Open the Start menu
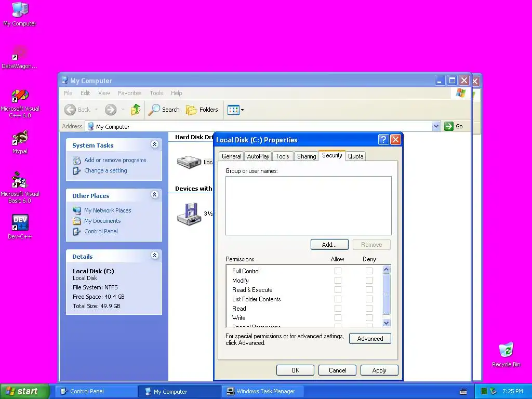Viewport: 532px width, 399px height. pos(24,391)
